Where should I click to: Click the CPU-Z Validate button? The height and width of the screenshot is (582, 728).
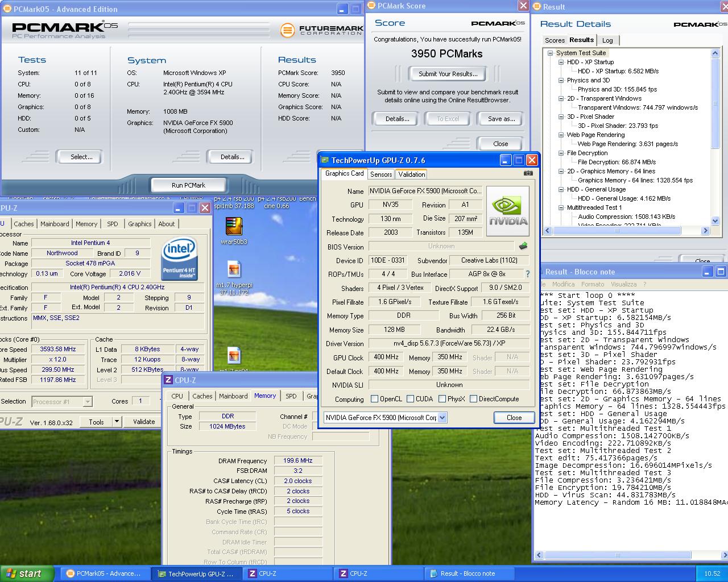144,422
